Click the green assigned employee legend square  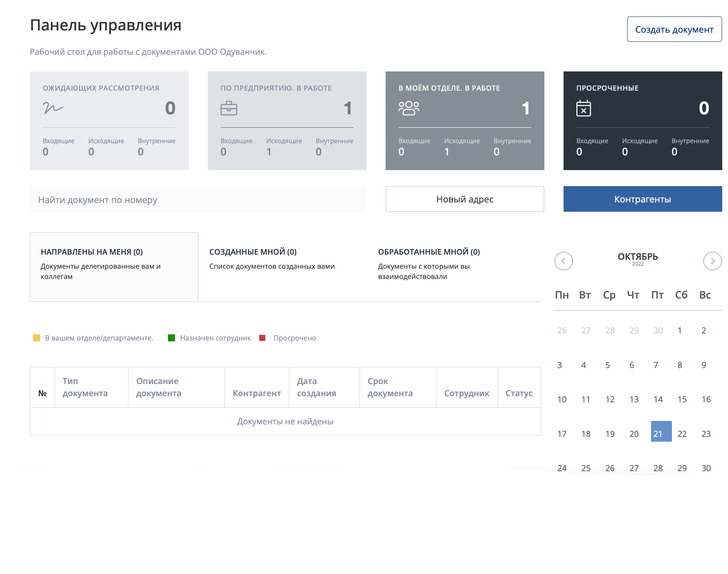click(171, 338)
